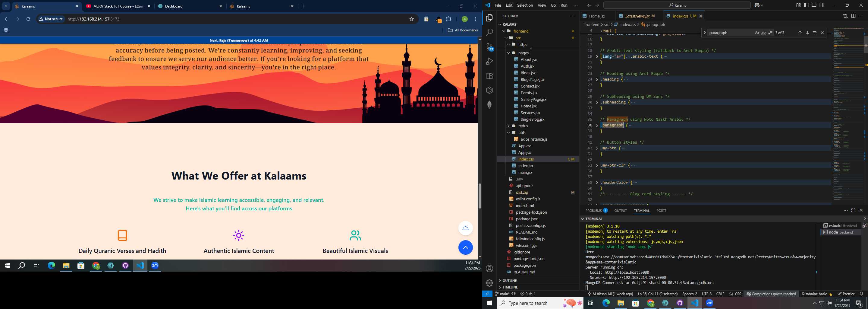Screen dimensions: 868x309
Task: Open Changes for the index.css editor
Action: click(x=845, y=16)
